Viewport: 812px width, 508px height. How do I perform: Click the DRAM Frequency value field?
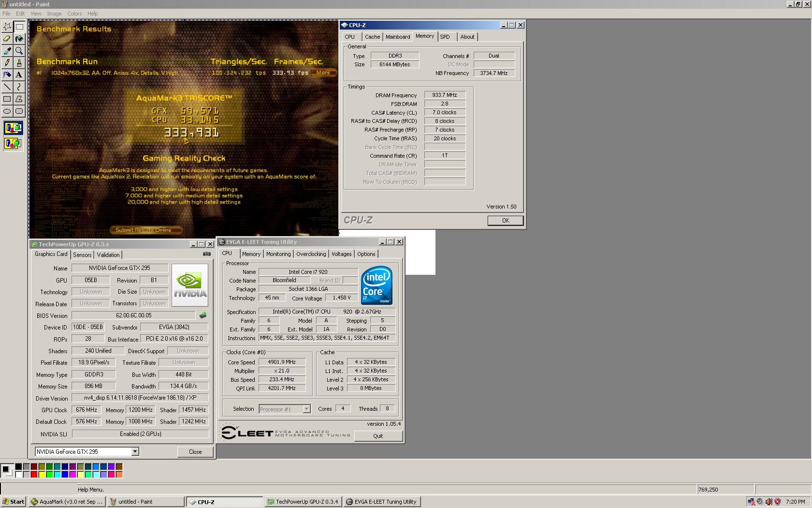(x=445, y=95)
